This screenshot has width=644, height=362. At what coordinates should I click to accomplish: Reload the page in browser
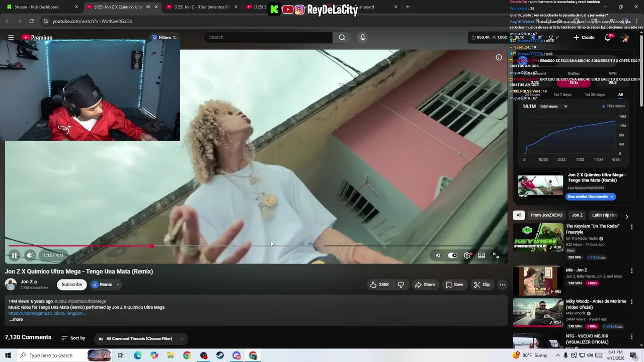coord(31,21)
